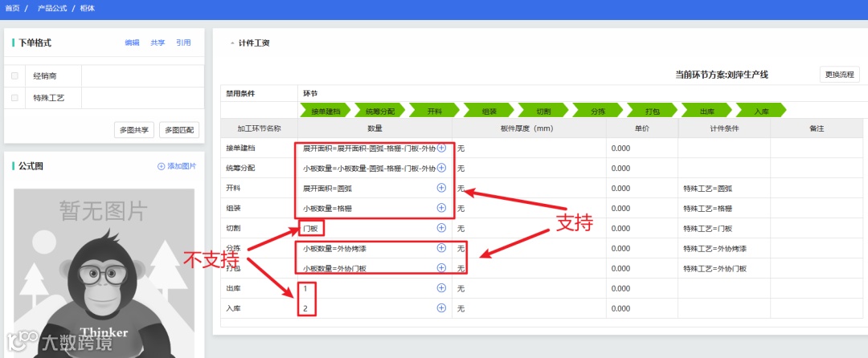Click 添加图片 to add a formula image

pyautogui.click(x=177, y=165)
